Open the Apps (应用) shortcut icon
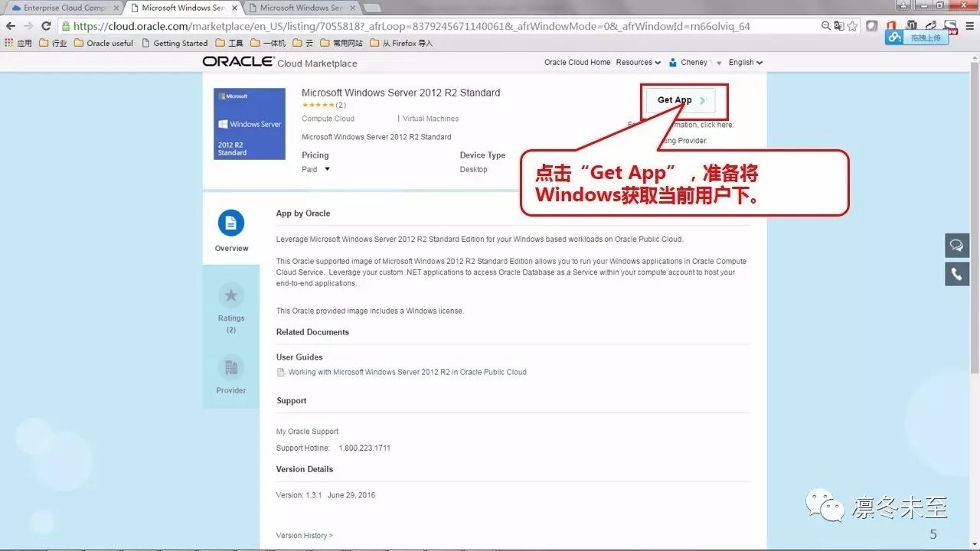Screen dimensions: 980x551 9,43
